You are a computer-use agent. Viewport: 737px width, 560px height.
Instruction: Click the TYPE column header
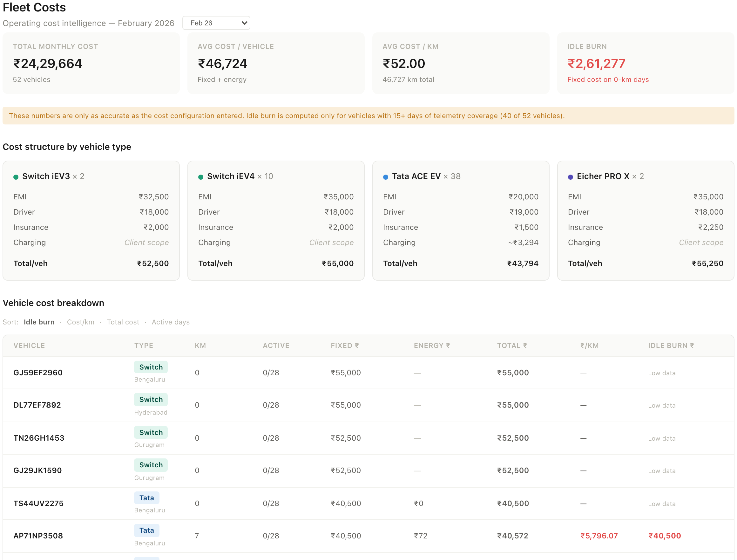[144, 346]
